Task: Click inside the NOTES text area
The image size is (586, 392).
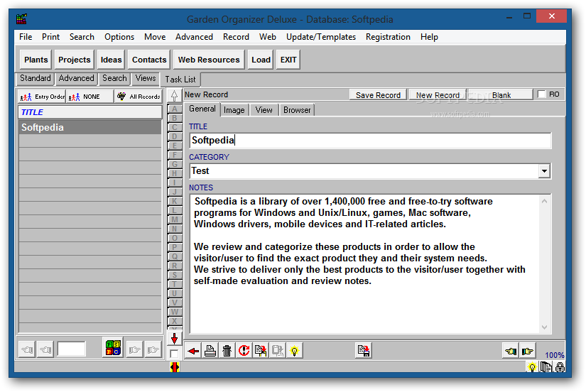Action: (365, 263)
